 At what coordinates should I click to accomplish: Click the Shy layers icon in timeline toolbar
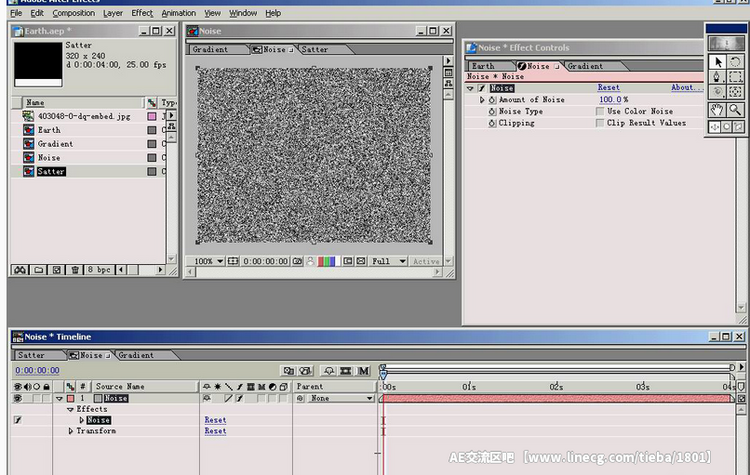pyautogui.click(x=329, y=371)
